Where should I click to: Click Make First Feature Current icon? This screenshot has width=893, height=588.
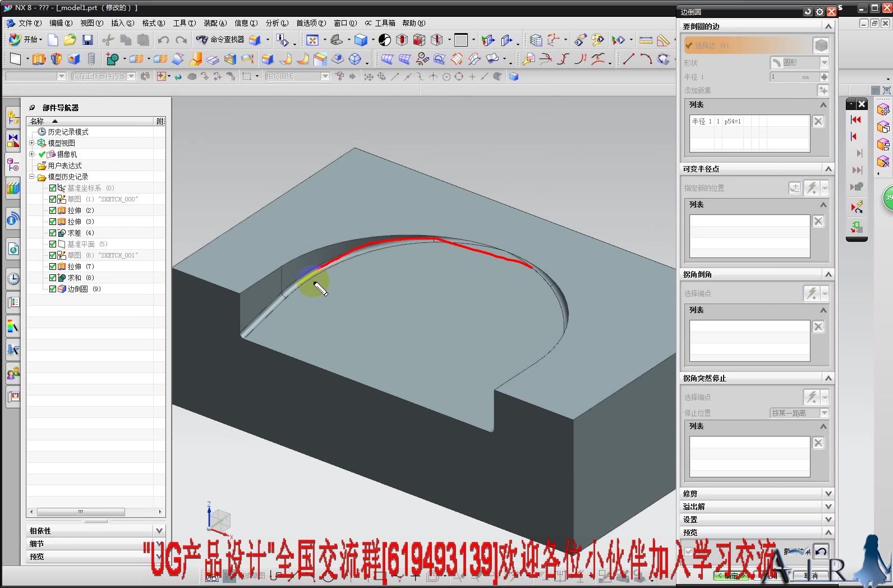[856, 120]
